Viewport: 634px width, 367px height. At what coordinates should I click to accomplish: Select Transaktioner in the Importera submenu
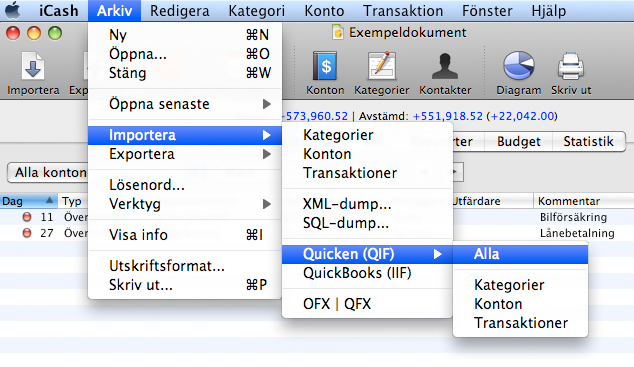tap(367, 173)
